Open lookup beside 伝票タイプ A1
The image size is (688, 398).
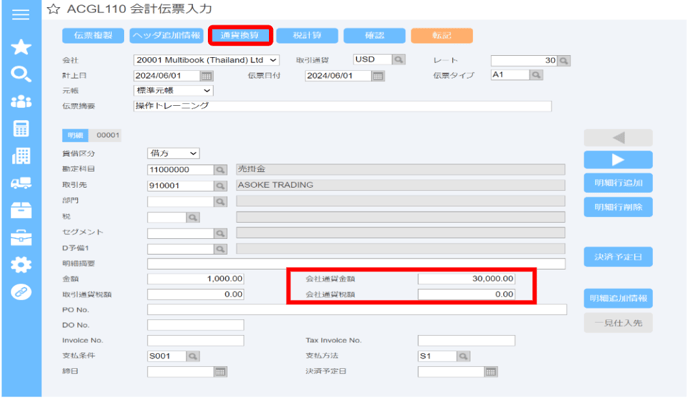click(536, 75)
